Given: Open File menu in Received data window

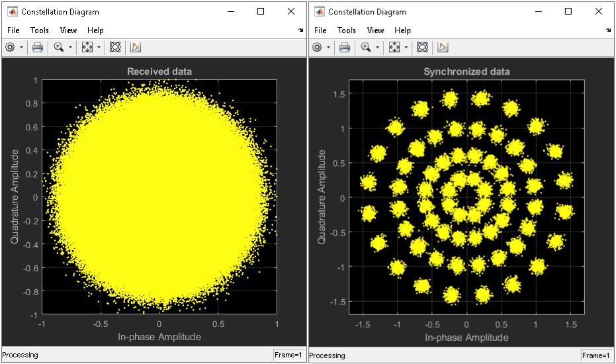Looking at the screenshot, I should click(x=14, y=30).
